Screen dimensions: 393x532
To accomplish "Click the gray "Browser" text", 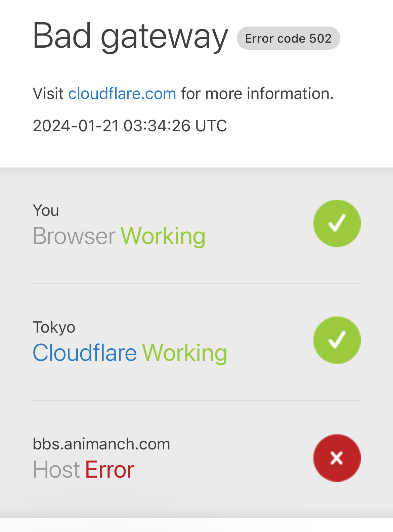I will coord(74,236).
